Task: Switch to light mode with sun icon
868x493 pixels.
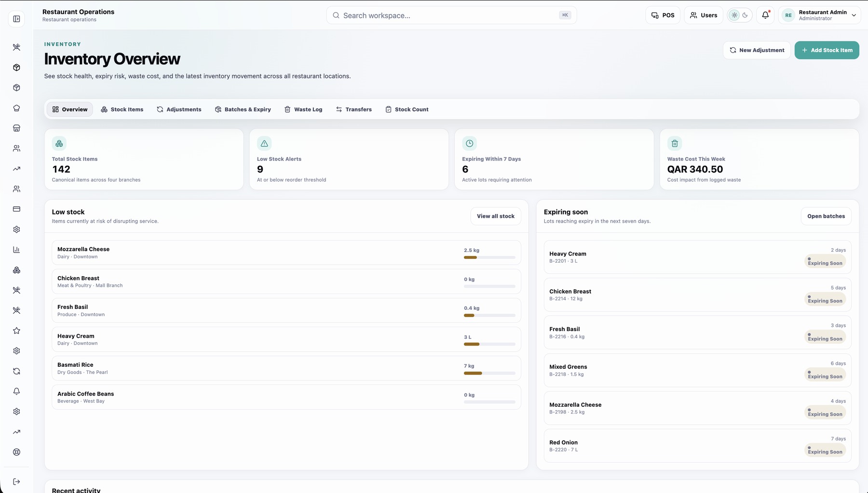Action: coord(734,15)
